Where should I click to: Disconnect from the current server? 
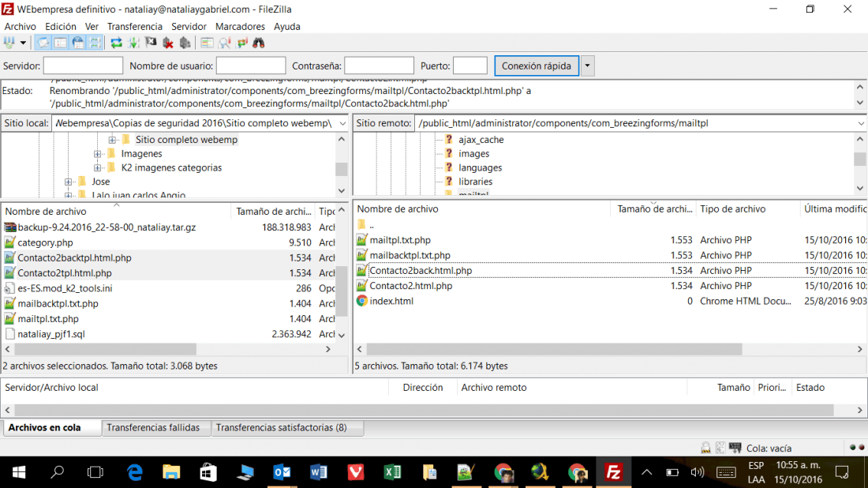coord(168,43)
